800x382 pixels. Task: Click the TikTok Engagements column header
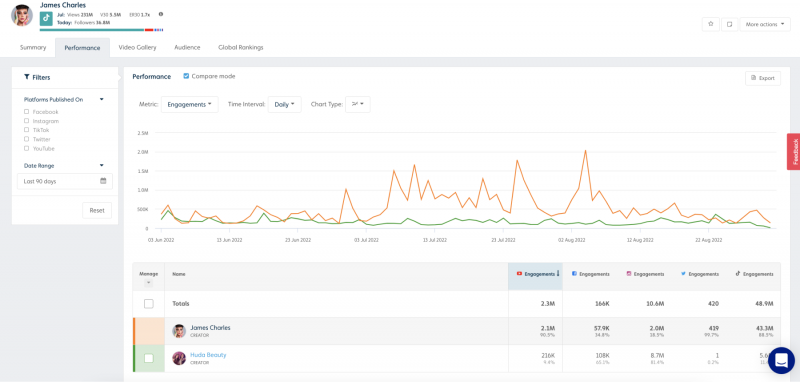tap(754, 274)
